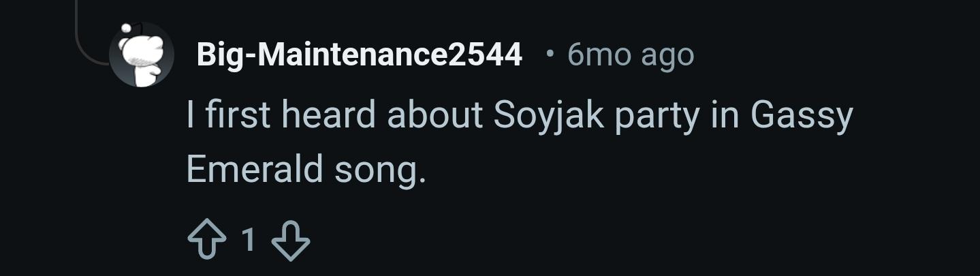
Task: Downvote the Big-Maintenance2544 comment
Action: coord(291,241)
